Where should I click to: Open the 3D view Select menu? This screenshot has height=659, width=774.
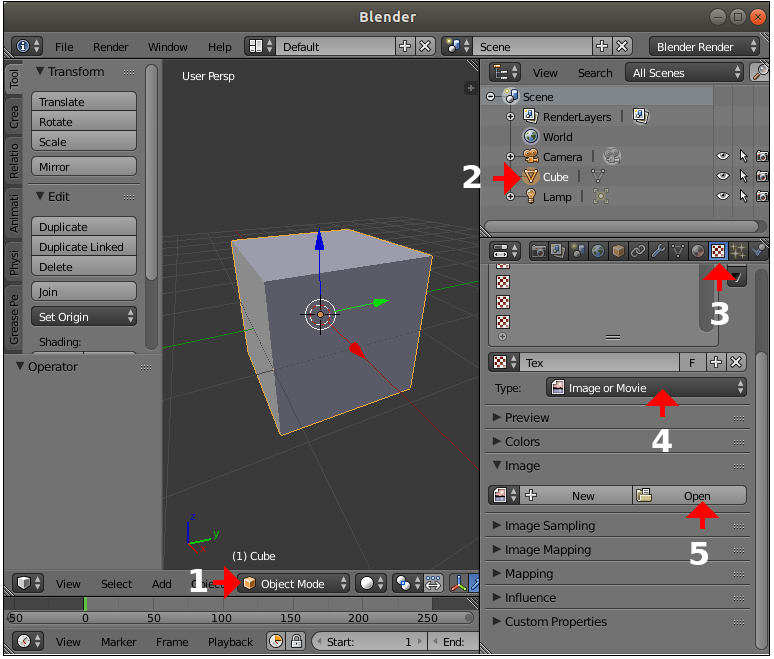coord(116,584)
